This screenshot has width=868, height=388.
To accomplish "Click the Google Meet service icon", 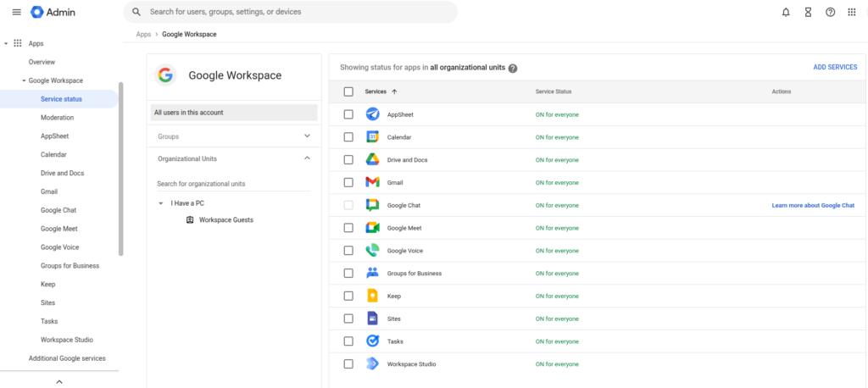I will point(373,228).
